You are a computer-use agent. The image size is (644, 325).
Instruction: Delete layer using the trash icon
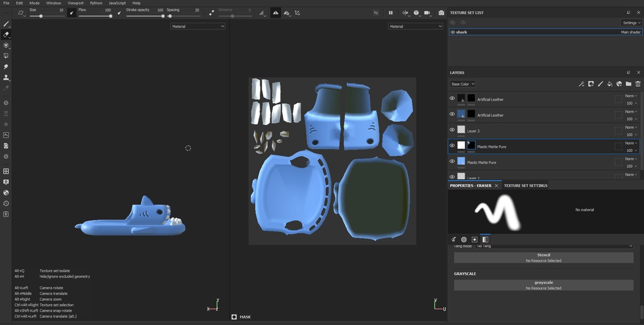pyautogui.click(x=638, y=84)
